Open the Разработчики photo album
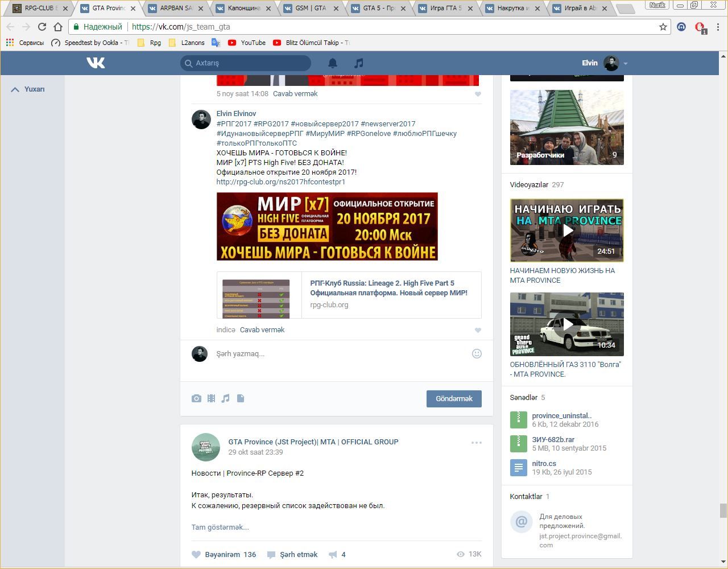This screenshot has width=728, height=569. 567,127
